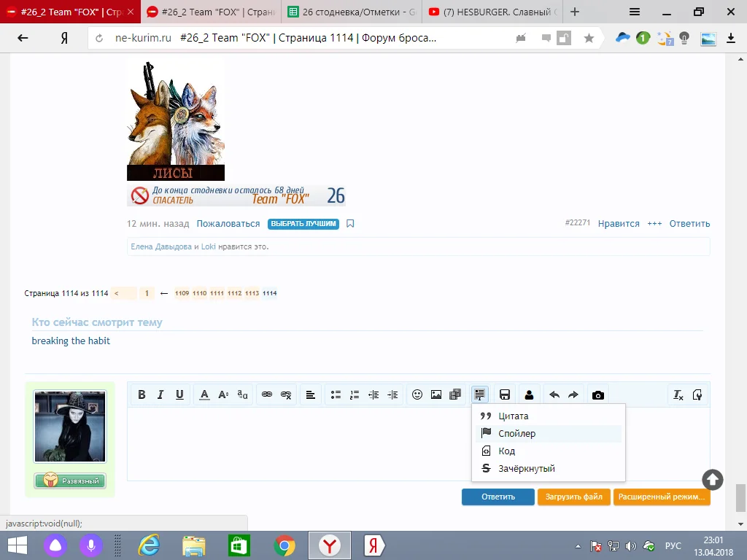
Task: Insert media via media icon
Action: [x=455, y=394]
